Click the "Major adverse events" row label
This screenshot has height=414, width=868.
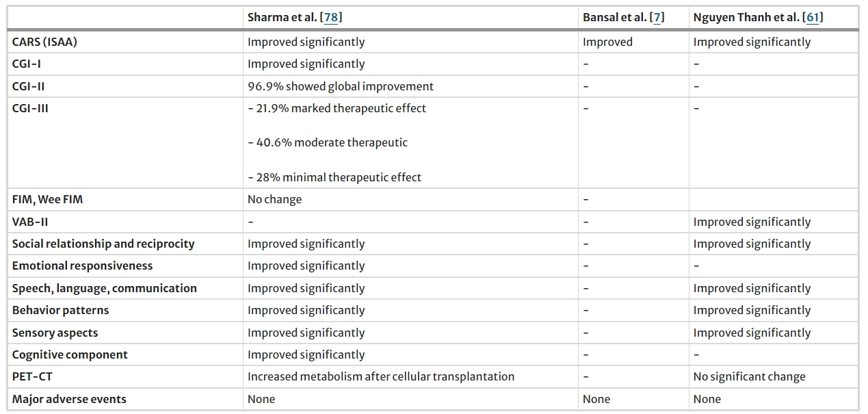69,399
